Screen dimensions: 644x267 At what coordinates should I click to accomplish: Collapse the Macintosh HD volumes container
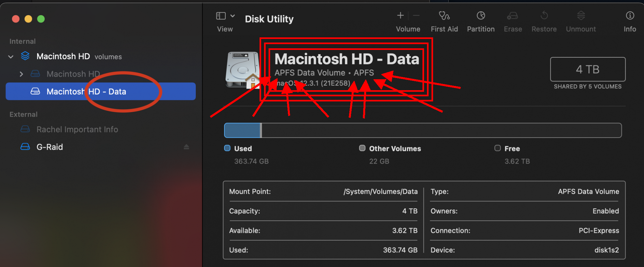click(x=11, y=57)
